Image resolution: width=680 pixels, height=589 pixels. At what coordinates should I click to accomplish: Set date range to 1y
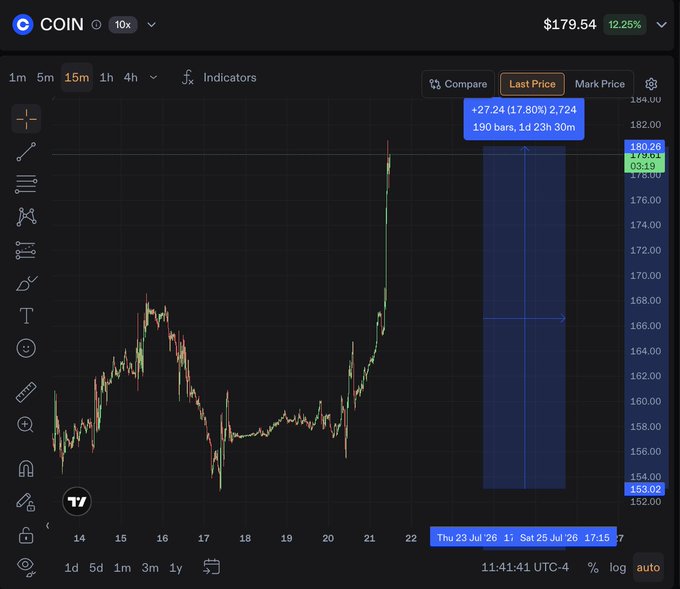(176, 568)
